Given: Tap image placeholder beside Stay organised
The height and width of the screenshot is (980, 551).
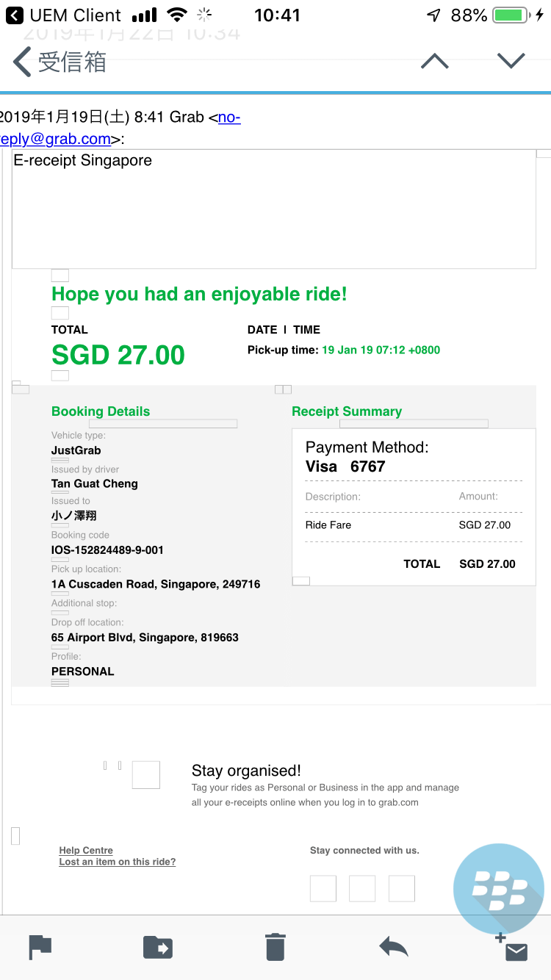Looking at the screenshot, I should [145, 774].
